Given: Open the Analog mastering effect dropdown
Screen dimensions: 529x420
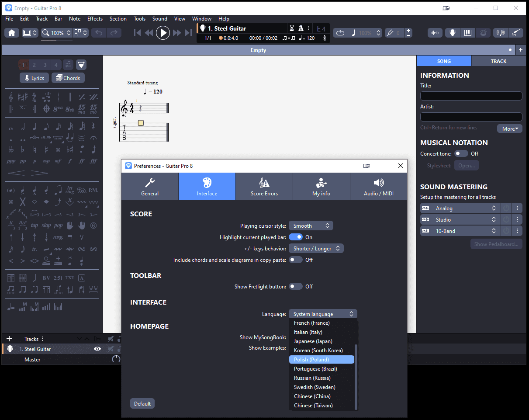Looking at the screenshot, I should [x=465, y=208].
